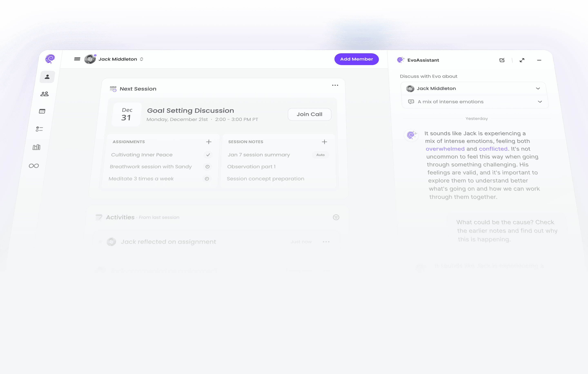Open the Jan 7 session summary note
Viewport: 588px width, 374px height.
pyautogui.click(x=259, y=155)
